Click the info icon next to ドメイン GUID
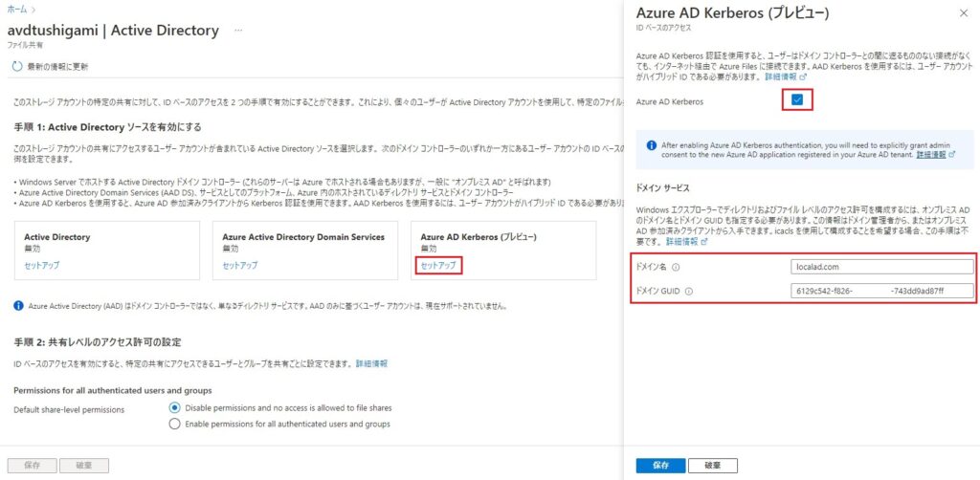This screenshot has width=980, height=480. pos(689,292)
